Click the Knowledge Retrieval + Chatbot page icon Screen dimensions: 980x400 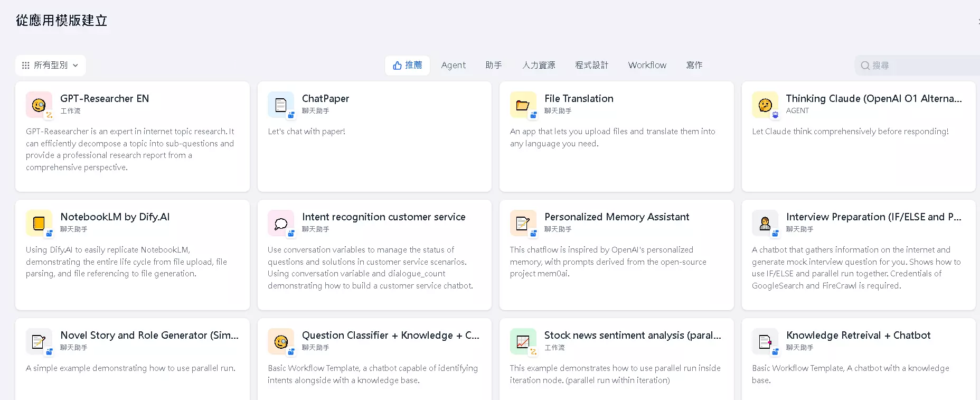[765, 341]
